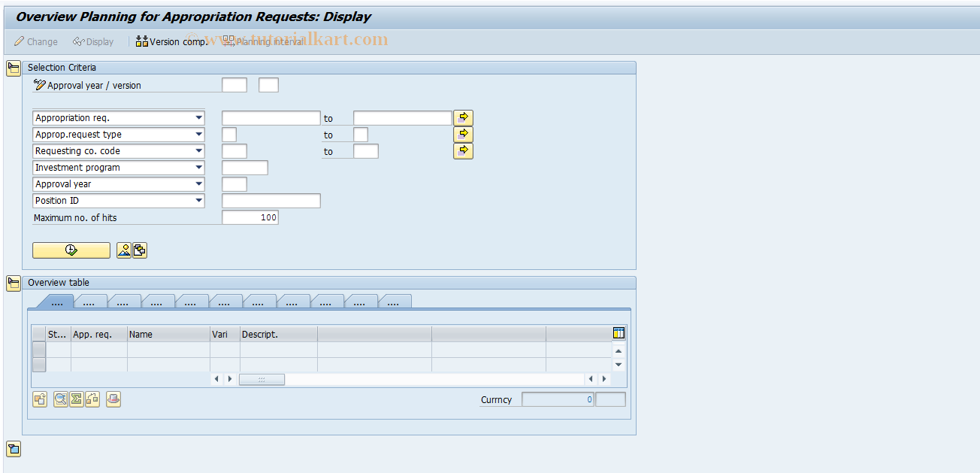Click the Maximum no. of hits field
This screenshot has width=980, height=473.
tap(250, 217)
